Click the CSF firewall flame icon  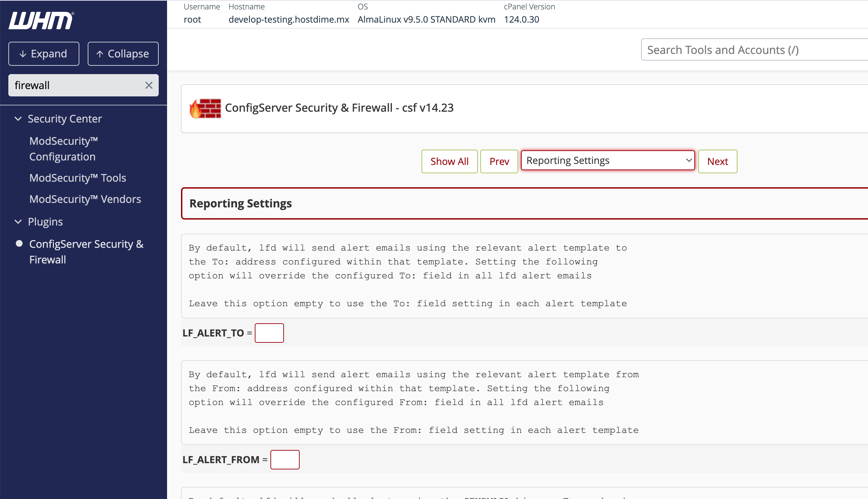[205, 108]
